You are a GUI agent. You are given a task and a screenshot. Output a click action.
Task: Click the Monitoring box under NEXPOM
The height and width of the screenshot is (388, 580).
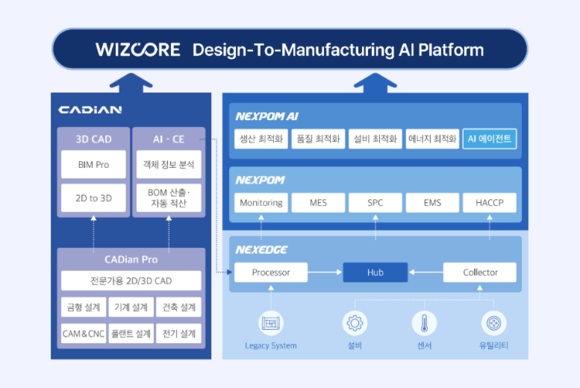pos(261,203)
